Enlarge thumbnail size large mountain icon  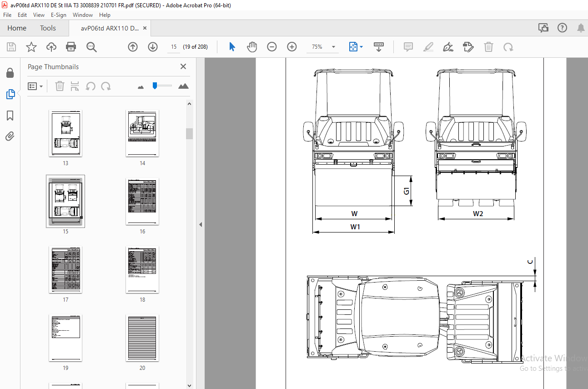[183, 86]
